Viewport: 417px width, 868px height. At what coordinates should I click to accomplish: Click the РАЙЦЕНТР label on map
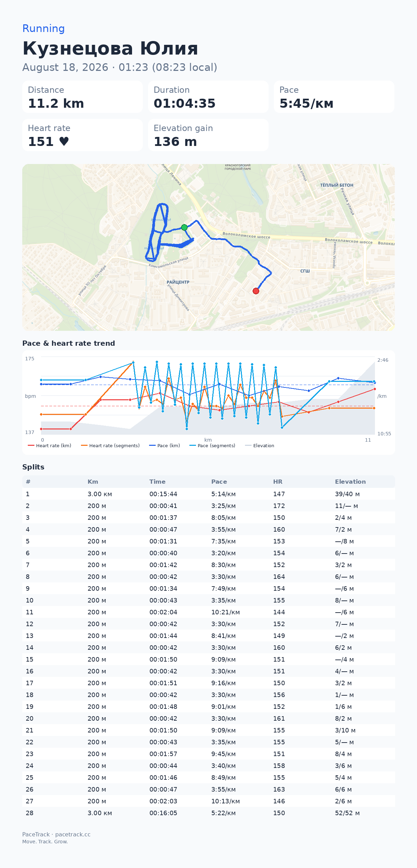pyautogui.click(x=178, y=282)
